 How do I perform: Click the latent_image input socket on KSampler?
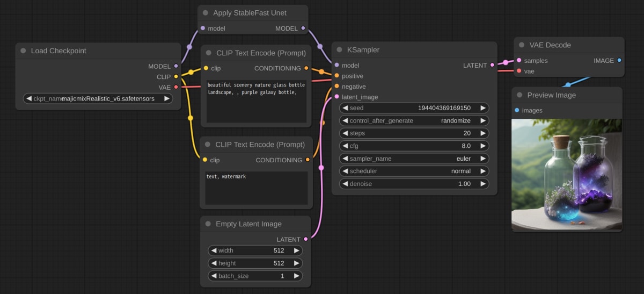336,97
